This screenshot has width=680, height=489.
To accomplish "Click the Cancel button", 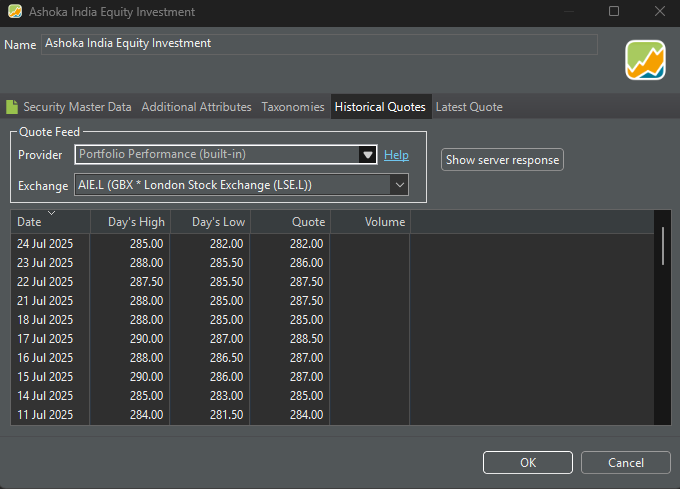I will 626,463.
